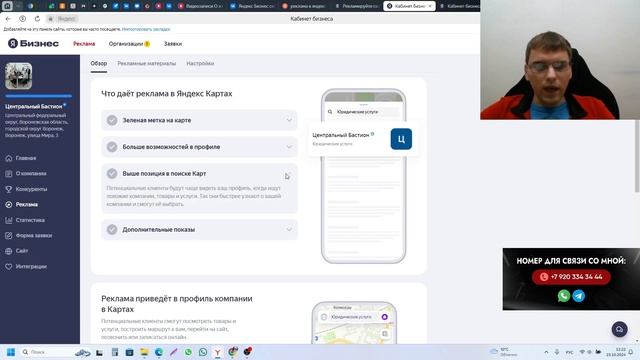Open Microsoft Edge from taskbar
Image resolution: width=640 pixels, height=360 pixels.
pyautogui.click(x=159, y=352)
